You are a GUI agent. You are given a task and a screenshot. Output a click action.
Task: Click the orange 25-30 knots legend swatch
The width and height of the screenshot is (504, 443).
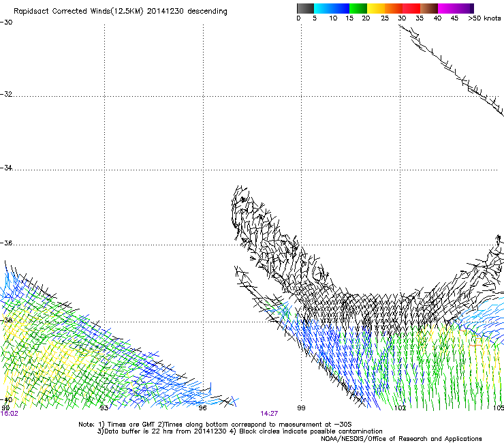[394, 8]
